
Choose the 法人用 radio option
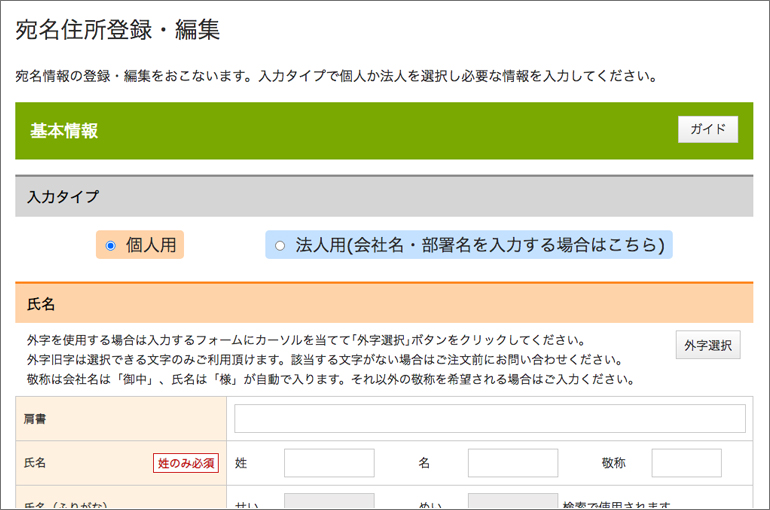(280, 245)
